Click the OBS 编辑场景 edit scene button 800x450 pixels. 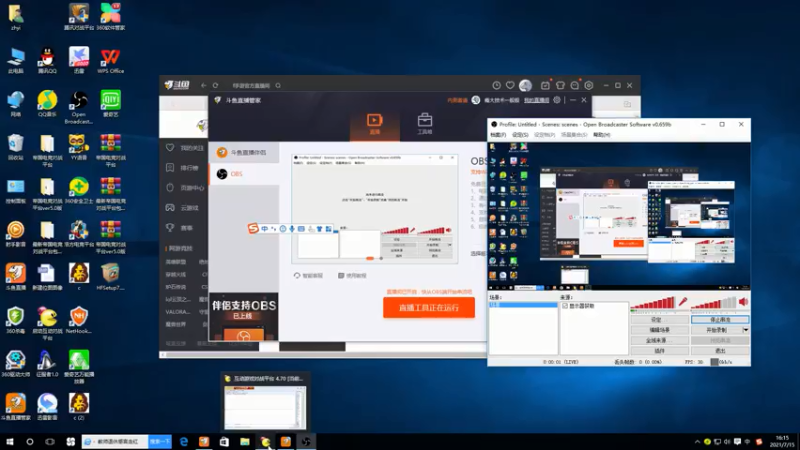click(659, 330)
